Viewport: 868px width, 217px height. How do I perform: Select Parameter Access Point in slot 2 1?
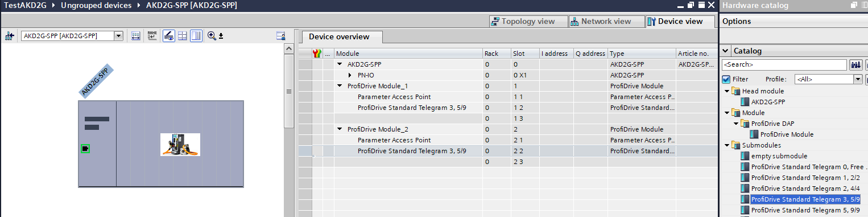click(x=394, y=140)
